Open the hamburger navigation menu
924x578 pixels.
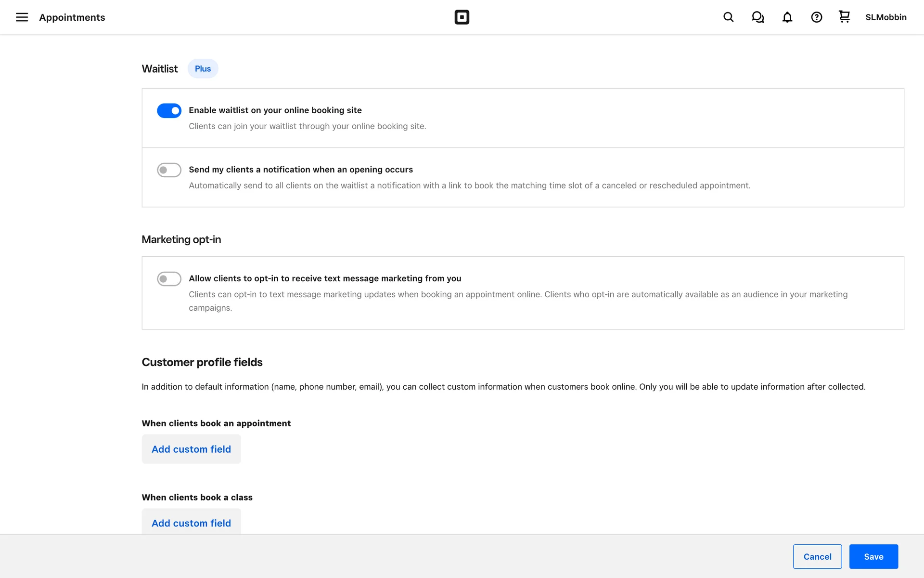pyautogui.click(x=22, y=17)
